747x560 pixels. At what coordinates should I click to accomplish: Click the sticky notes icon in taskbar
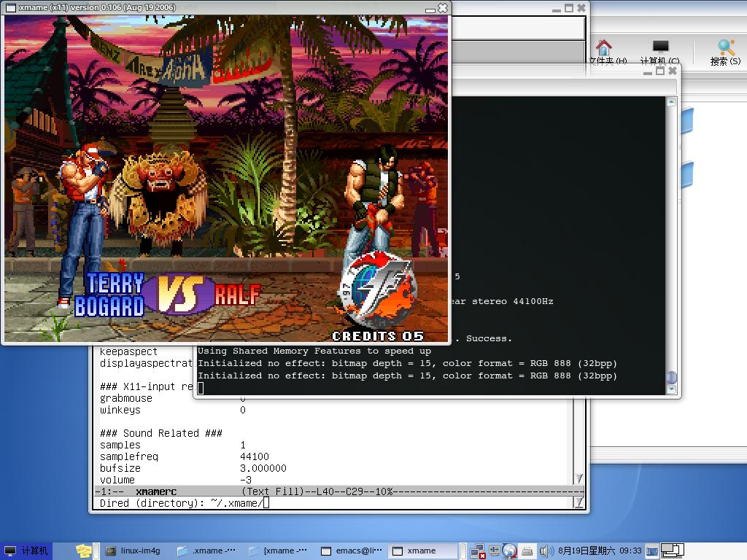coord(83,551)
